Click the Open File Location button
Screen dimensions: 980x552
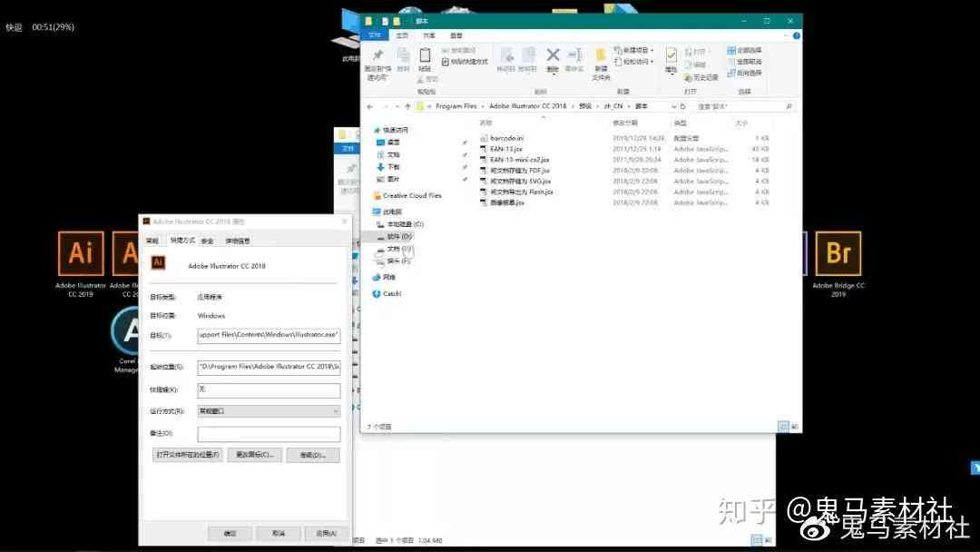188,455
